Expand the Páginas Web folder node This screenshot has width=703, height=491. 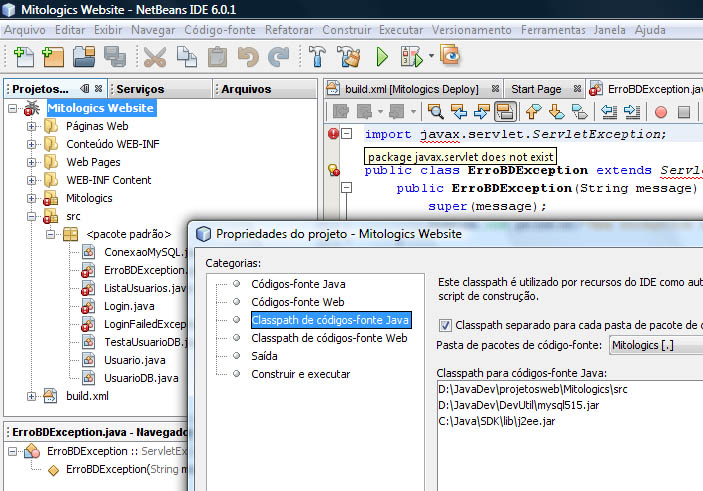(x=31, y=126)
